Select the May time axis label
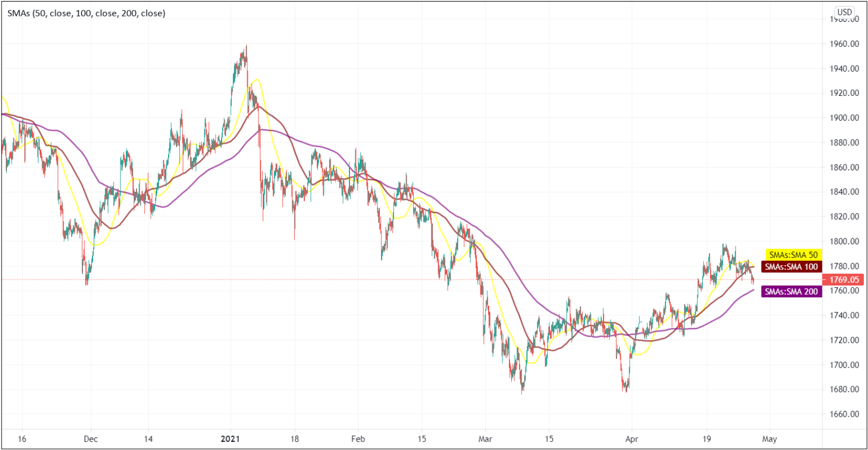The image size is (868, 450). (x=770, y=439)
